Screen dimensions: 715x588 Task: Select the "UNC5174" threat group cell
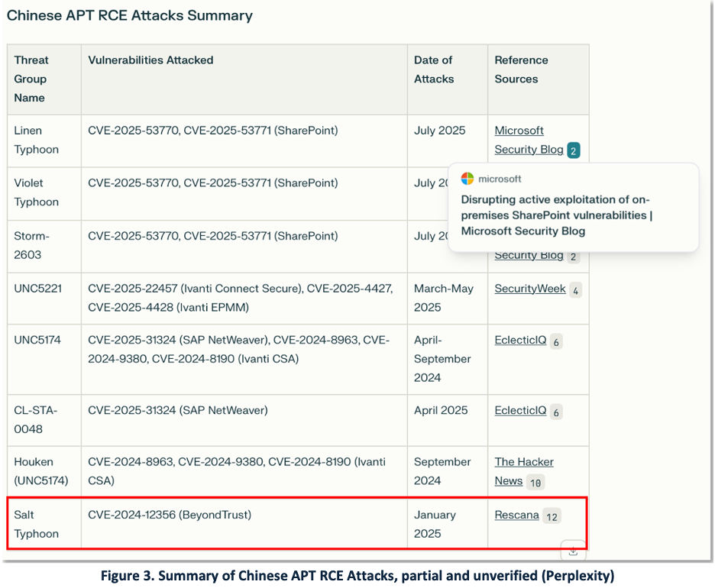click(44, 359)
